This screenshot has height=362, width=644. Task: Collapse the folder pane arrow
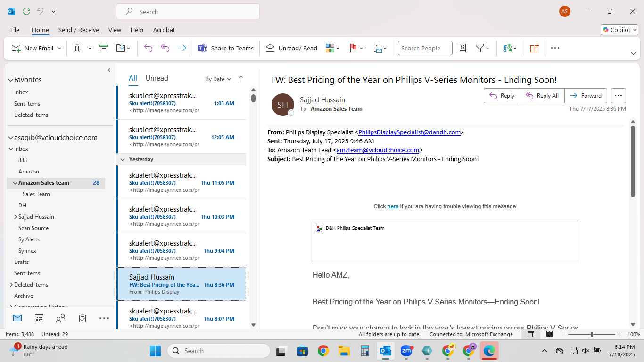(x=108, y=70)
